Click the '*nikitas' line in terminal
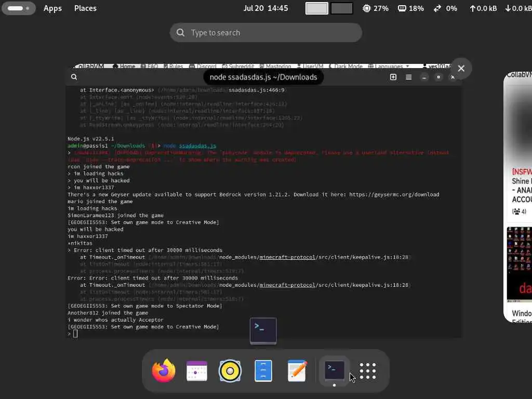Viewport: 532px width, 399px height. [x=79, y=243]
